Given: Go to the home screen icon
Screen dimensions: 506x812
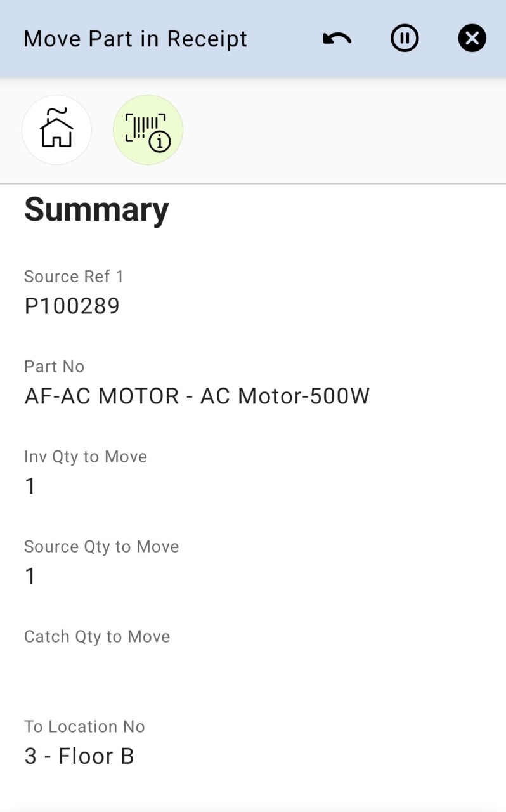Looking at the screenshot, I should pyautogui.click(x=56, y=129).
